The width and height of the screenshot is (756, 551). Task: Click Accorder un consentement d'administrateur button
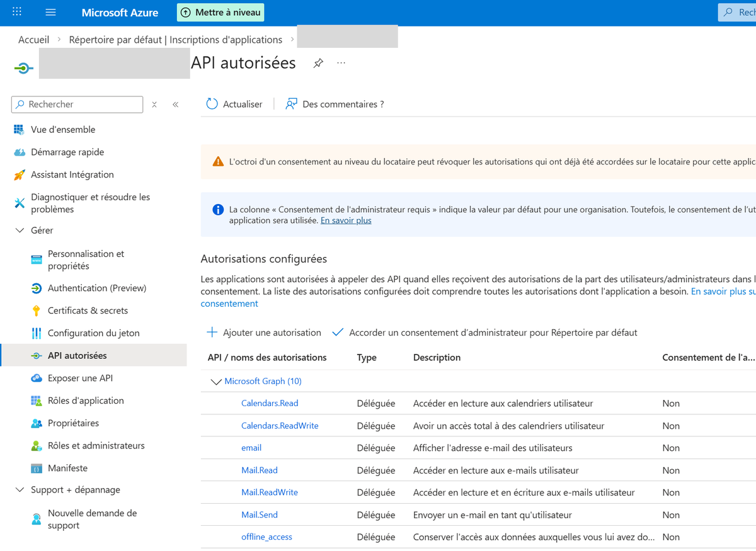click(x=484, y=332)
